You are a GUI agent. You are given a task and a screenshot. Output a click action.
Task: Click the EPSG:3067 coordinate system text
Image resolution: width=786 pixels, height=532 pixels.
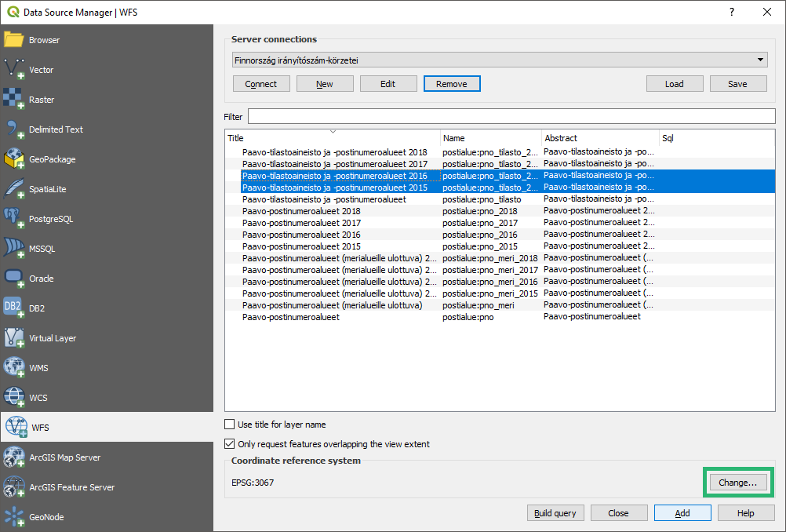[253, 483]
